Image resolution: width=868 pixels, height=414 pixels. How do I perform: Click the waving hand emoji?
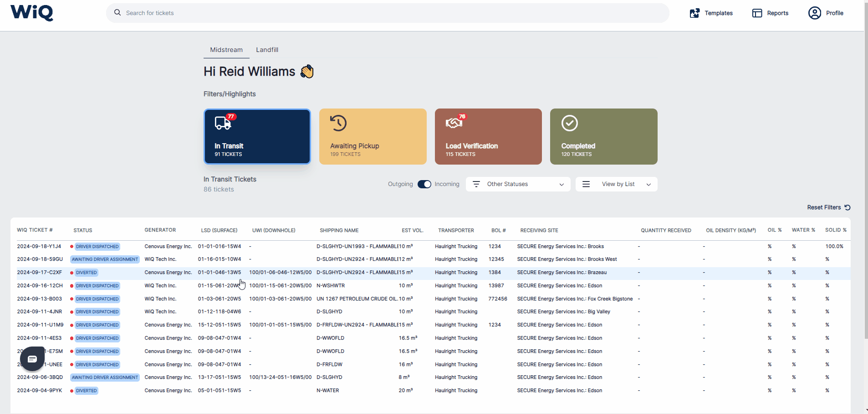307,72
